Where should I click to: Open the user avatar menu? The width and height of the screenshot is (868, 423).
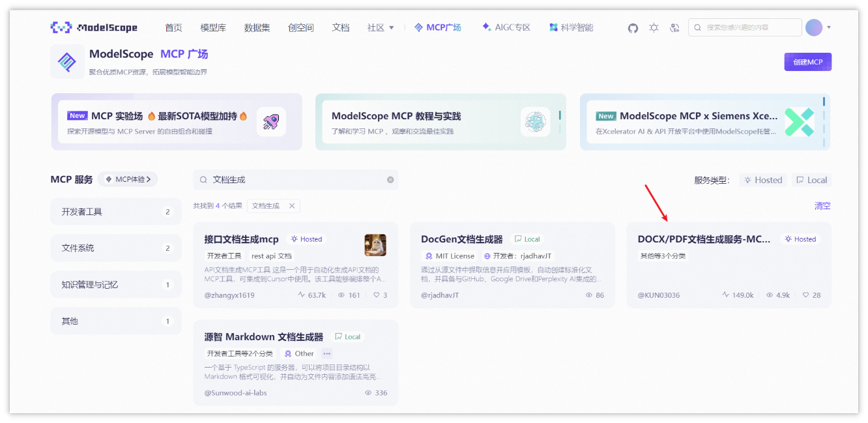814,27
